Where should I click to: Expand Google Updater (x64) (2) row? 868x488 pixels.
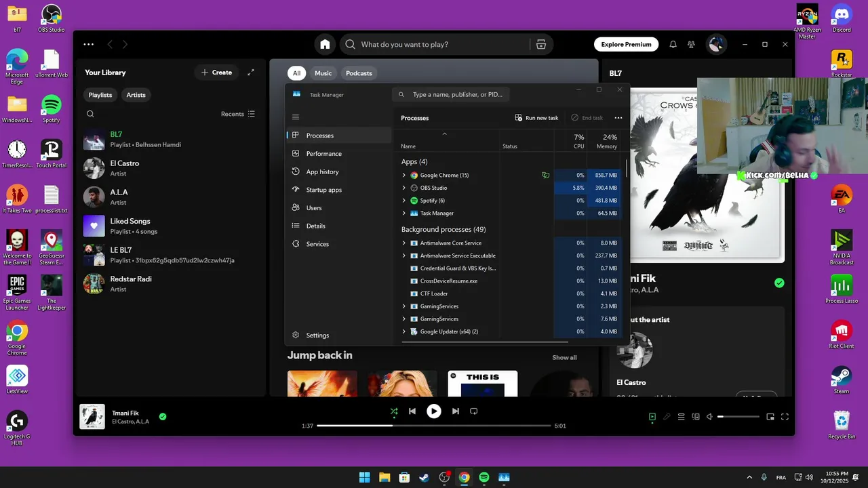click(x=404, y=331)
